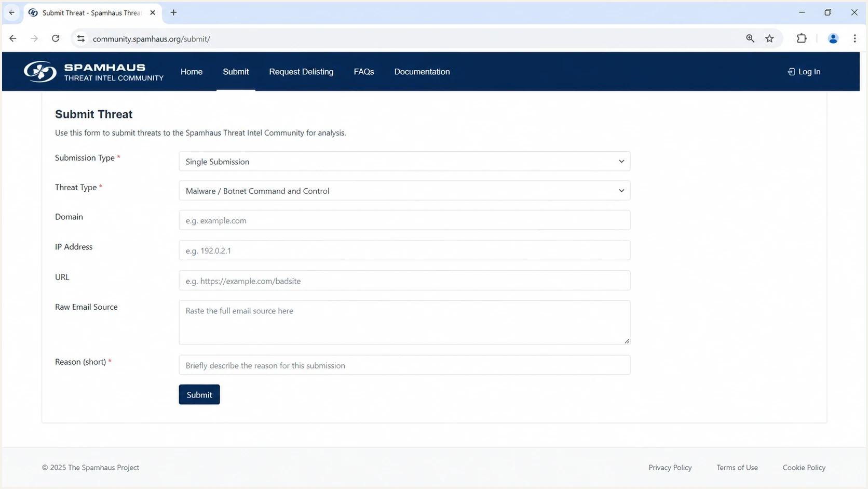
Task: Click the Raw Email Source label
Action: [x=86, y=307]
